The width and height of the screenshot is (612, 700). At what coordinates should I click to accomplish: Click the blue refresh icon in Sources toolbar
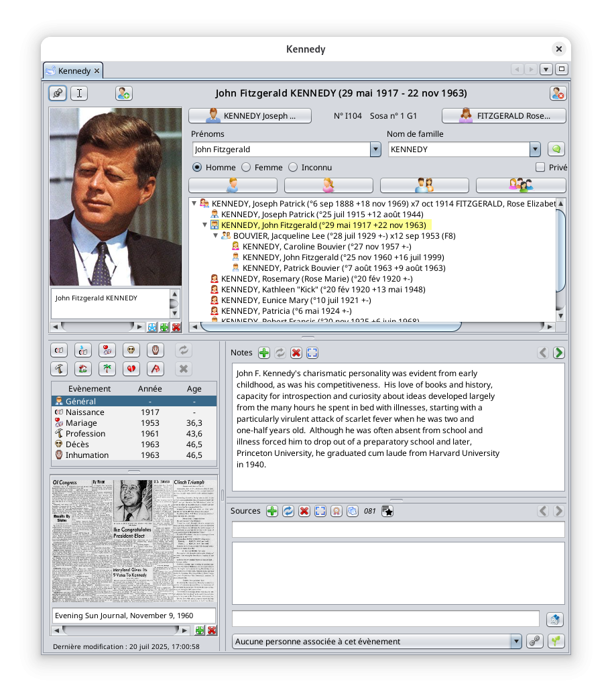click(288, 511)
